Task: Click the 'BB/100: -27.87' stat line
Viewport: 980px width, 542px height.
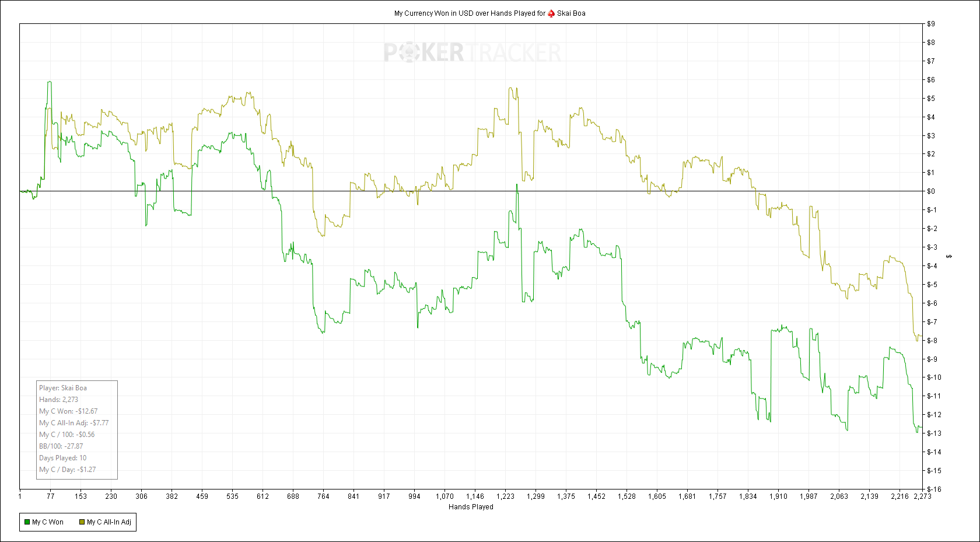Action: (61, 446)
